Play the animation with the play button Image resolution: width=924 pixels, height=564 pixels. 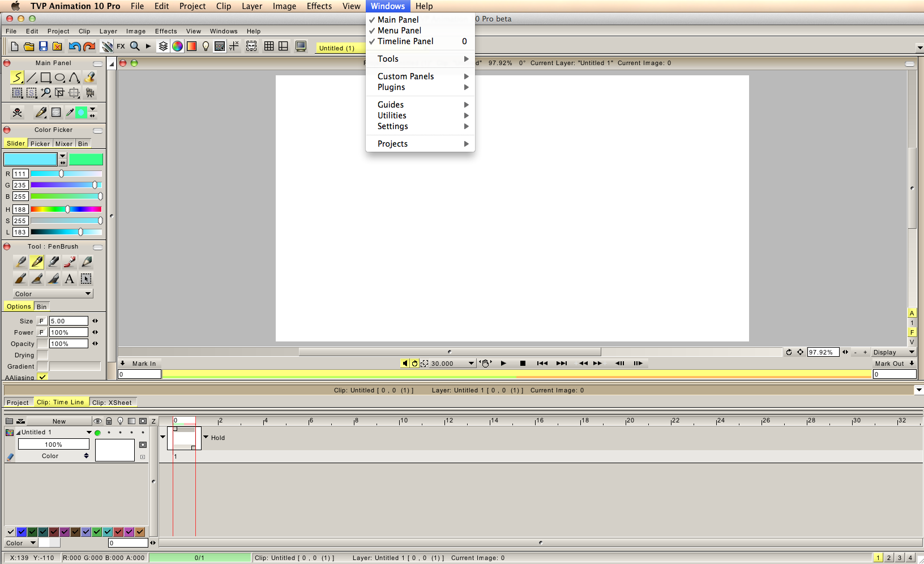[503, 364]
